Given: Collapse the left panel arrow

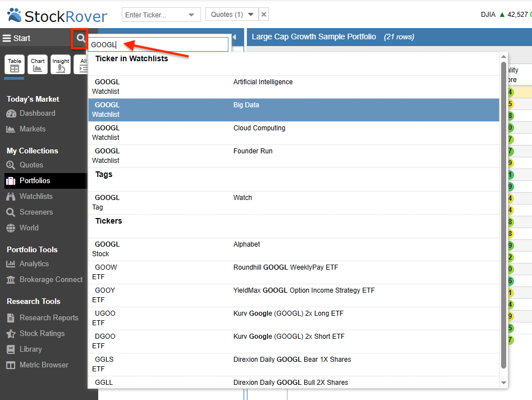Looking at the screenshot, I should 234,37.
